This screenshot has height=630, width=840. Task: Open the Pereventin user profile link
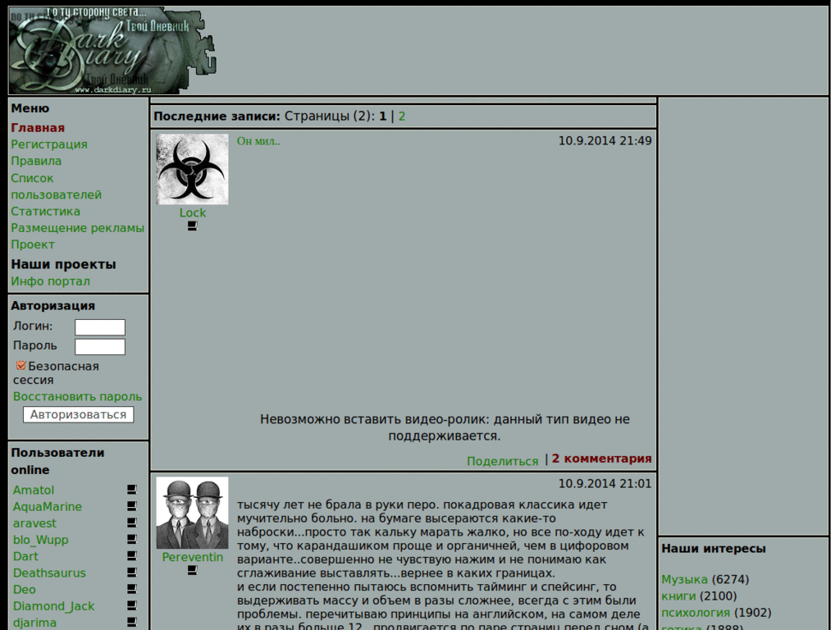[x=192, y=557]
